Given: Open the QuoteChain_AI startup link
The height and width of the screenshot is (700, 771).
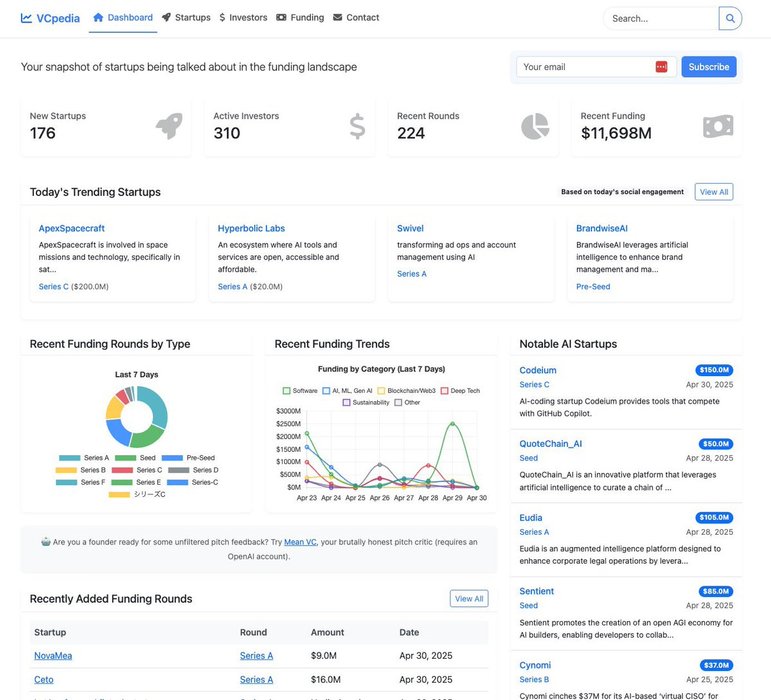Looking at the screenshot, I should 551,444.
